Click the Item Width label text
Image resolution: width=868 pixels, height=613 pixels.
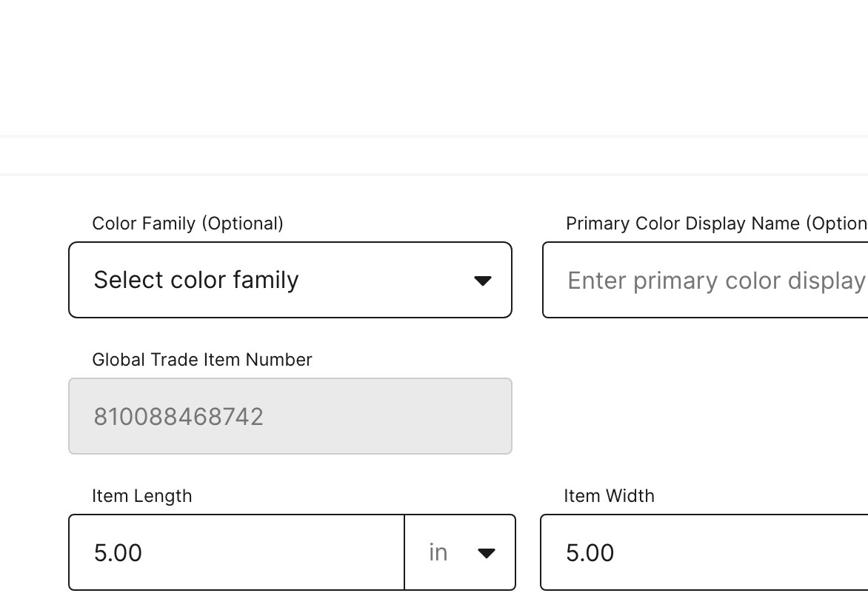coord(609,496)
